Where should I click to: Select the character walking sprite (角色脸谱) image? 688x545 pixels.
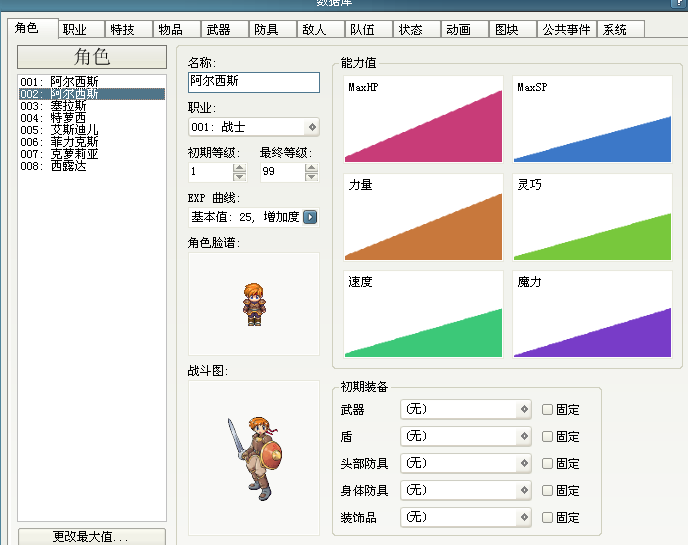pyautogui.click(x=254, y=304)
